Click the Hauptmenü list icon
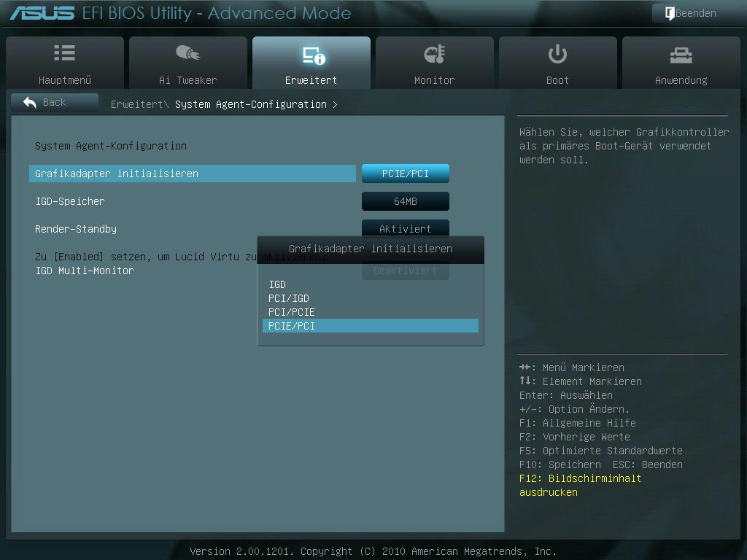 [x=64, y=53]
